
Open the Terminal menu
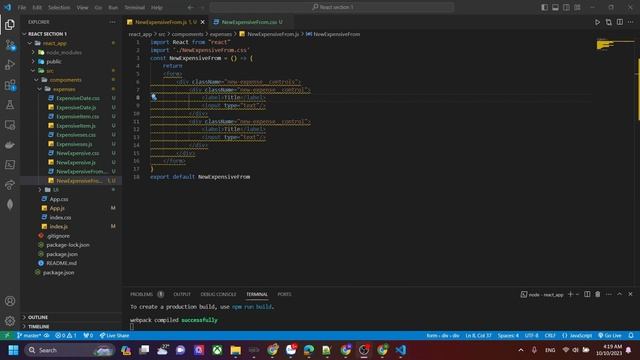click(134, 7)
